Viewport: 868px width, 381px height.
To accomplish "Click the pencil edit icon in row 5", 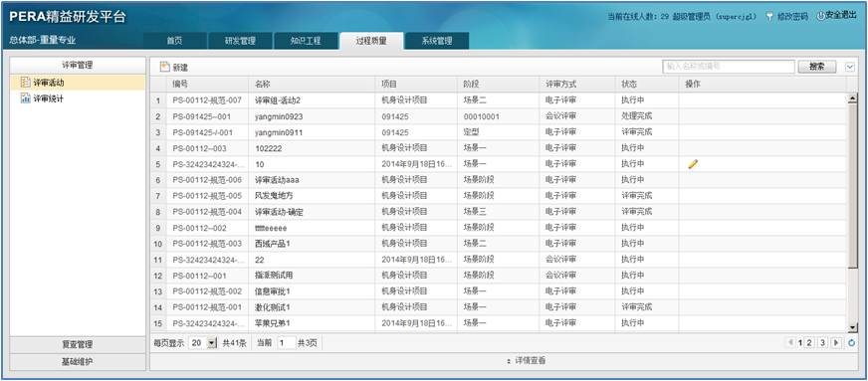I will coord(693,164).
